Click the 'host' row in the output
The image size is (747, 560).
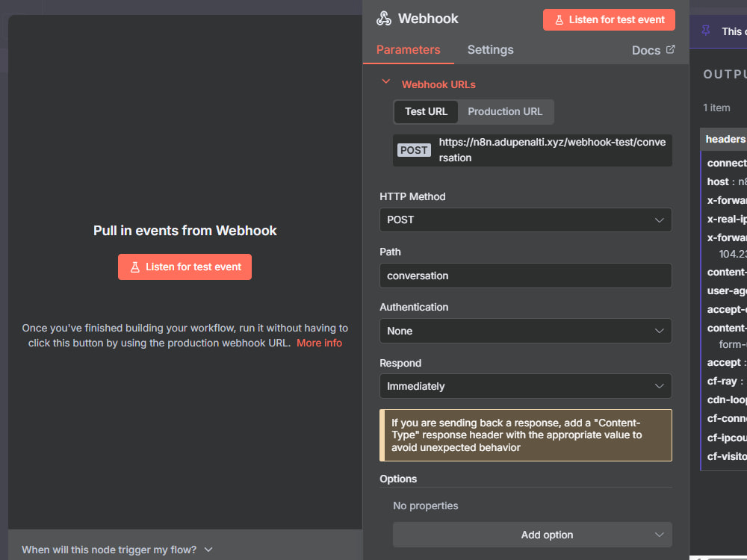click(x=727, y=182)
